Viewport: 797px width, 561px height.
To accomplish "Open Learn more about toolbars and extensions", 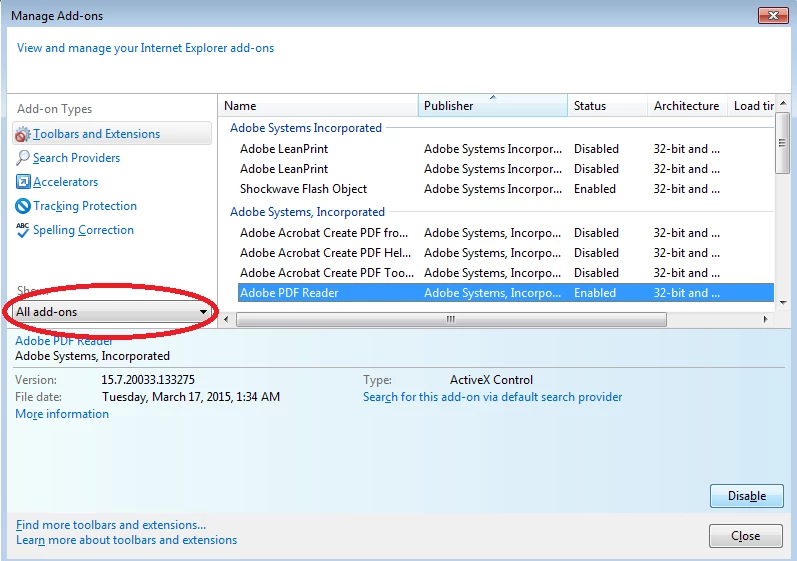I will [127, 540].
